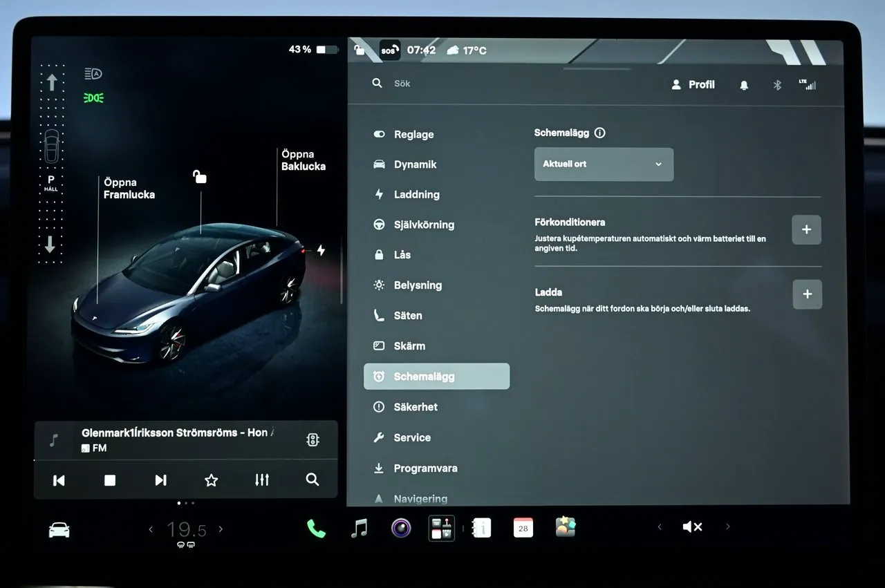Open the colorful toybox app icon
The width and height of the screenshot is (885, 588).
click(566, 527)
